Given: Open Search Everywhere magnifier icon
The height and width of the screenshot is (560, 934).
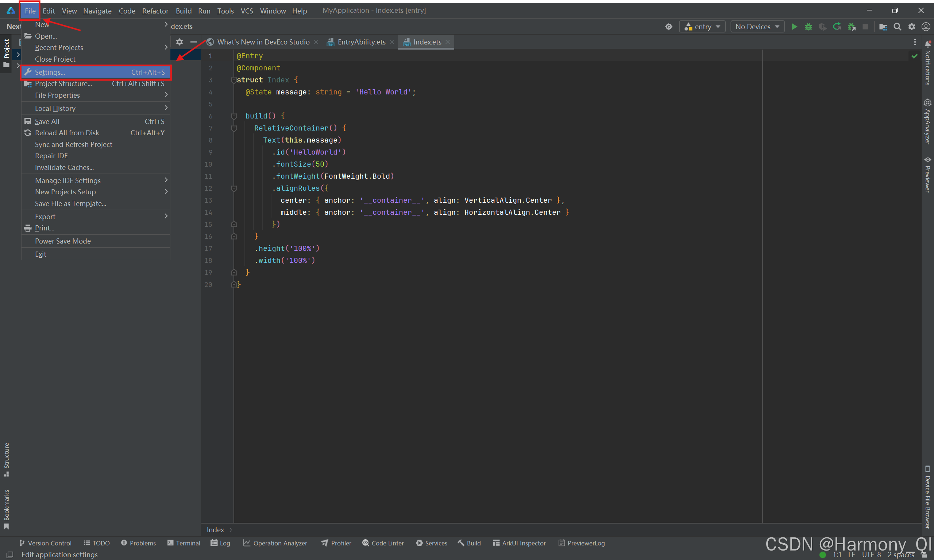Looking at the screenshot, I should (x=898, y=26).
